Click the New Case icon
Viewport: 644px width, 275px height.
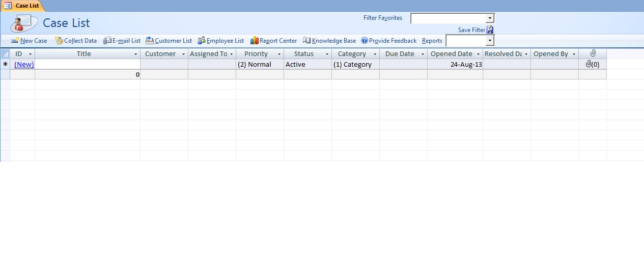pos(15,41)
